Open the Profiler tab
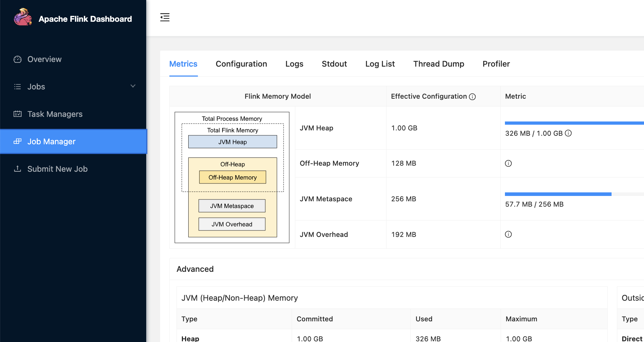The height and width of the screenshot is (342, 644). 496,64
